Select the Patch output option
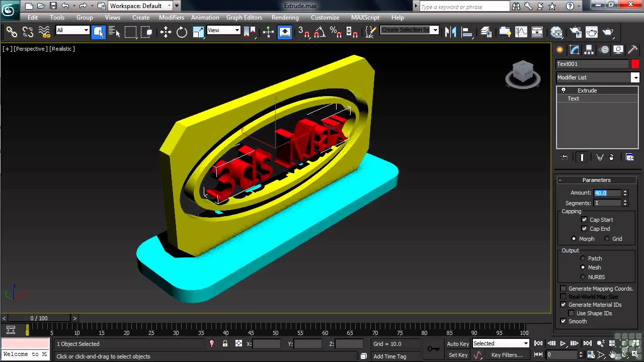Image resolution: width=644 pixels, height=362 pixels. 583,258
